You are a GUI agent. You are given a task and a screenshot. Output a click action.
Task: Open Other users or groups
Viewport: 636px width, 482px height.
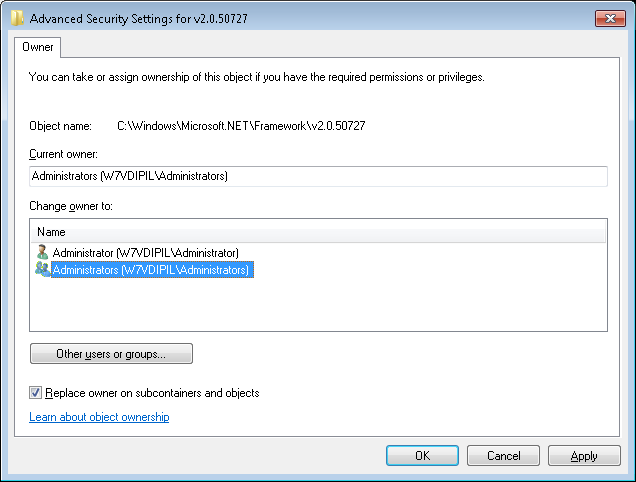pos(111,354)
